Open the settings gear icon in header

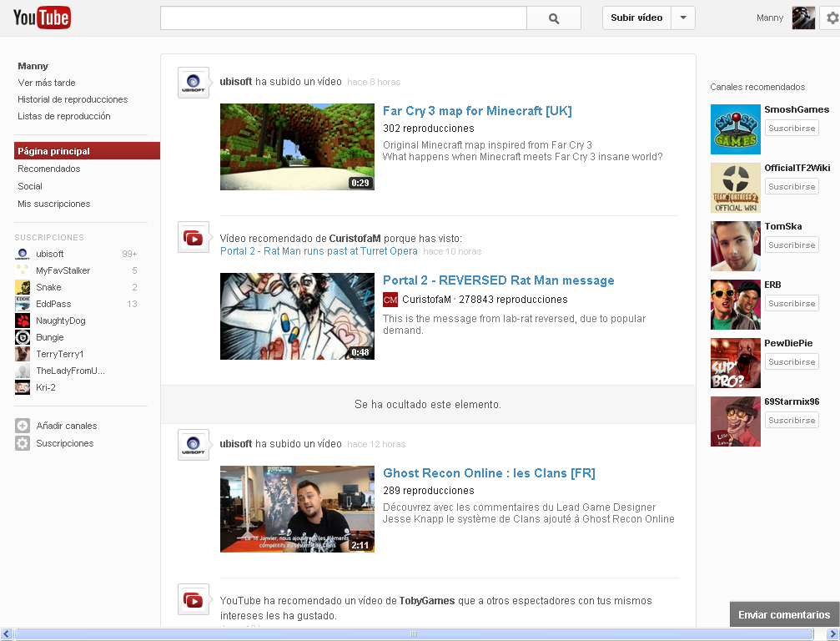click(832, 18)
